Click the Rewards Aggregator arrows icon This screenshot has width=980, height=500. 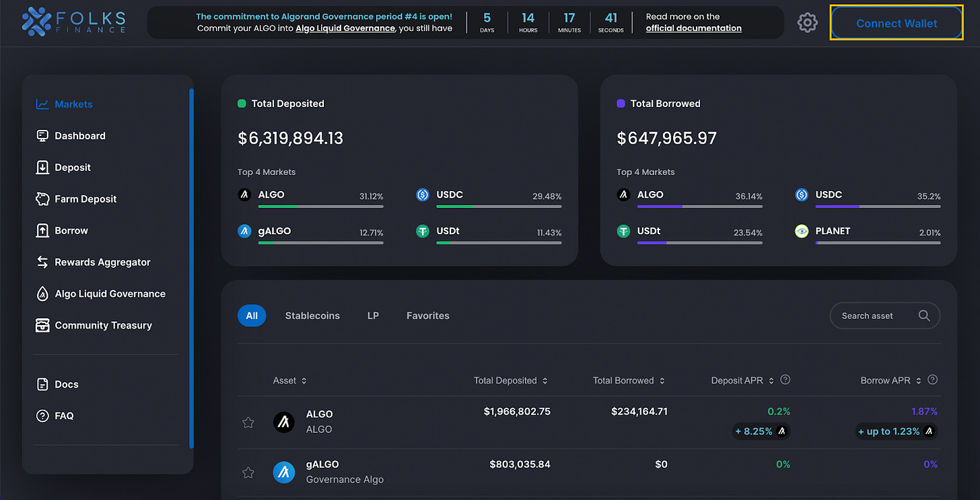[x=42, y=262]
